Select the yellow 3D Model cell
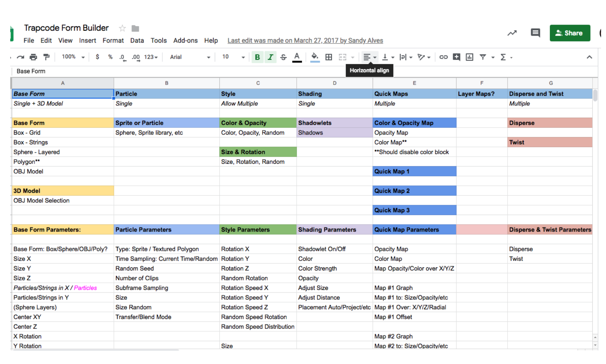This screenshot has width=606, height=364. click(x=63, y=191)
